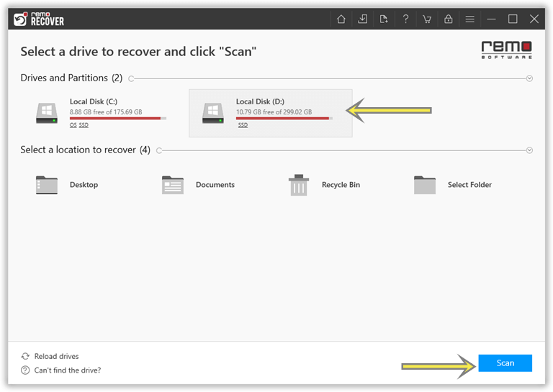Open the help question mark icon

click(405, 19)
